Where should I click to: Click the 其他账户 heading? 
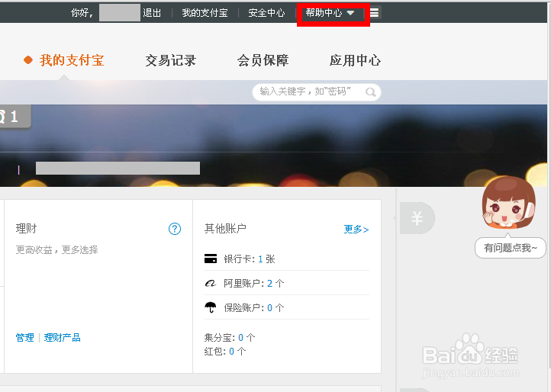pos(225,229)
